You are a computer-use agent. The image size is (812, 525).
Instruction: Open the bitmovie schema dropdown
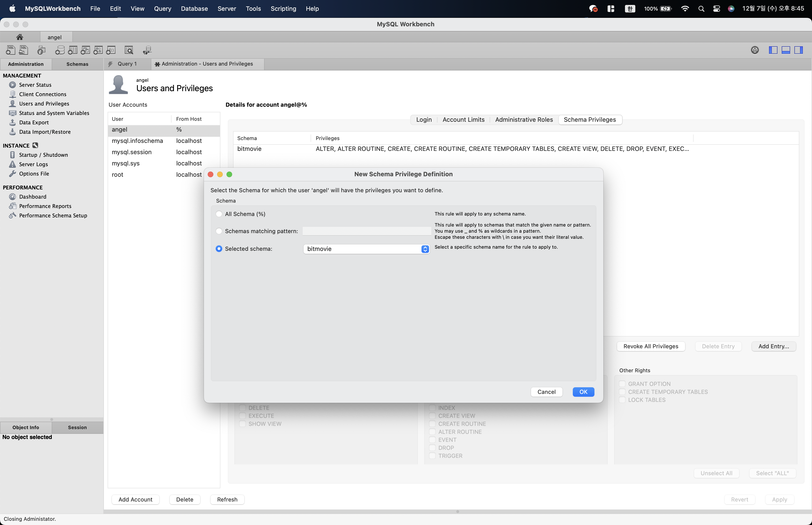tap(366, 249)
